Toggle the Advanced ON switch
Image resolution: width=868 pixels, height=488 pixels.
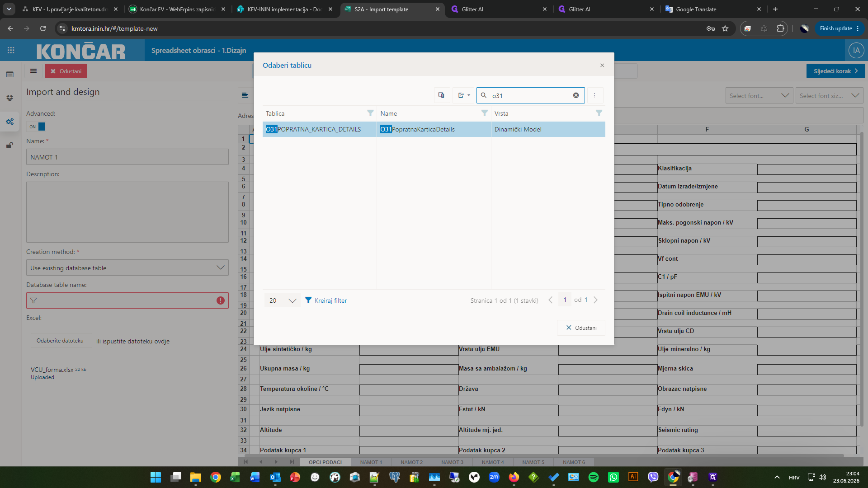37,127
